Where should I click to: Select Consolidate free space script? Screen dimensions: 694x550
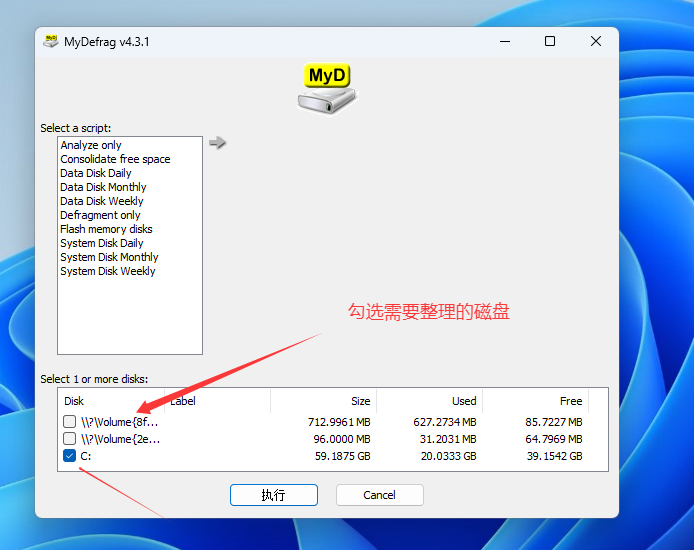(x=115, y=159)
